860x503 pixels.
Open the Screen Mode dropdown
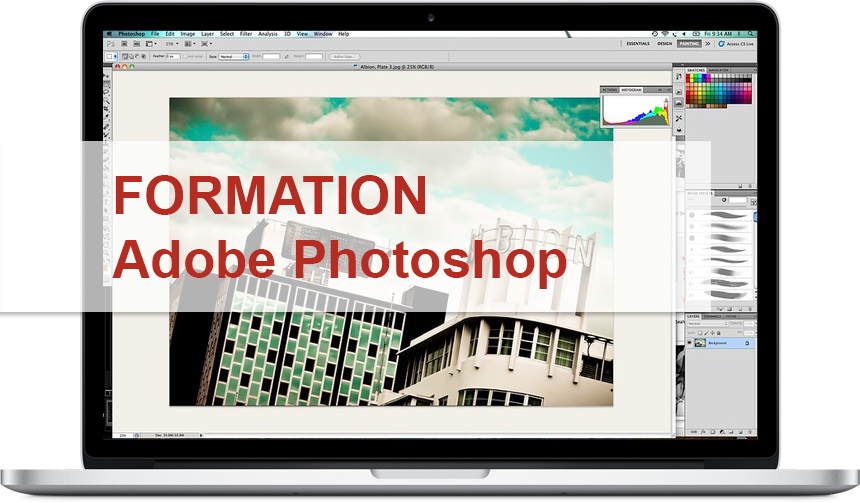[207, 44]
